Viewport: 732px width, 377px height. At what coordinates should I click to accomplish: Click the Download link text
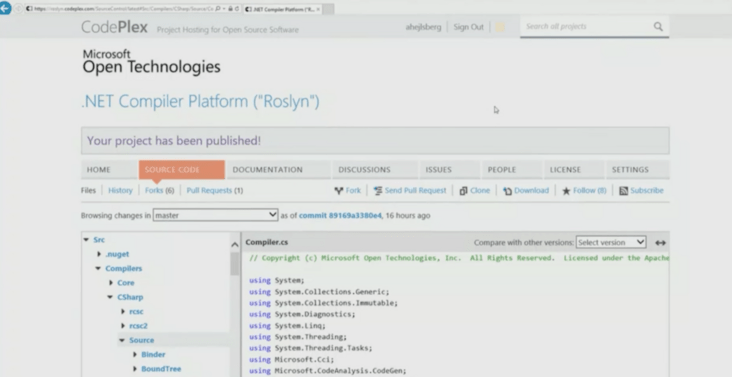point(531,190)
